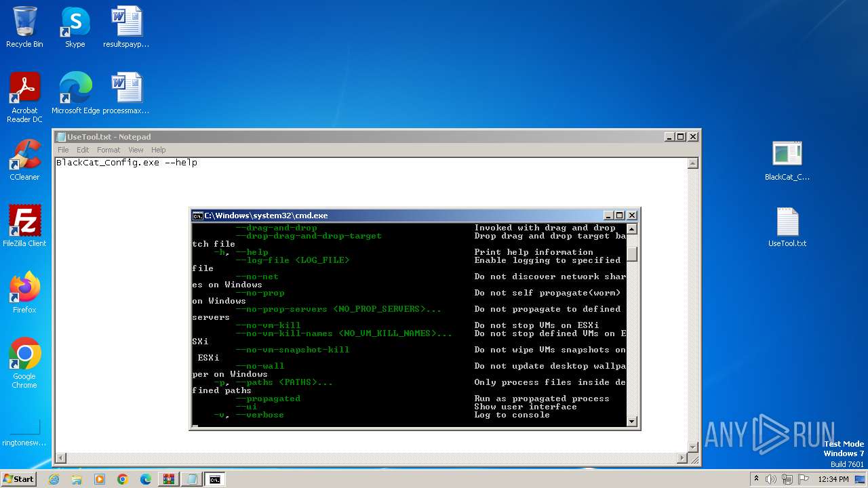Viewport: 868px width, 488px height.
Task: Launch FileZilla Client shortcut
Action: (24, 226)
